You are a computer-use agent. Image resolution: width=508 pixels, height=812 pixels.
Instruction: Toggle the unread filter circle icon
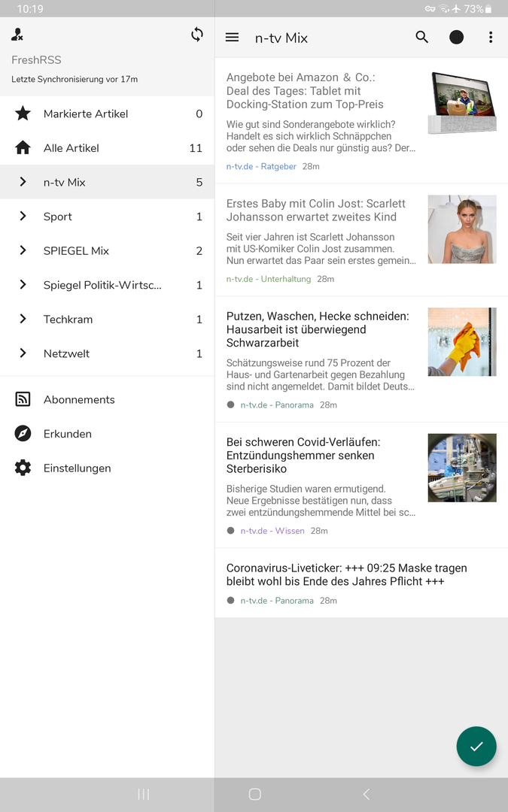point(456,38)
